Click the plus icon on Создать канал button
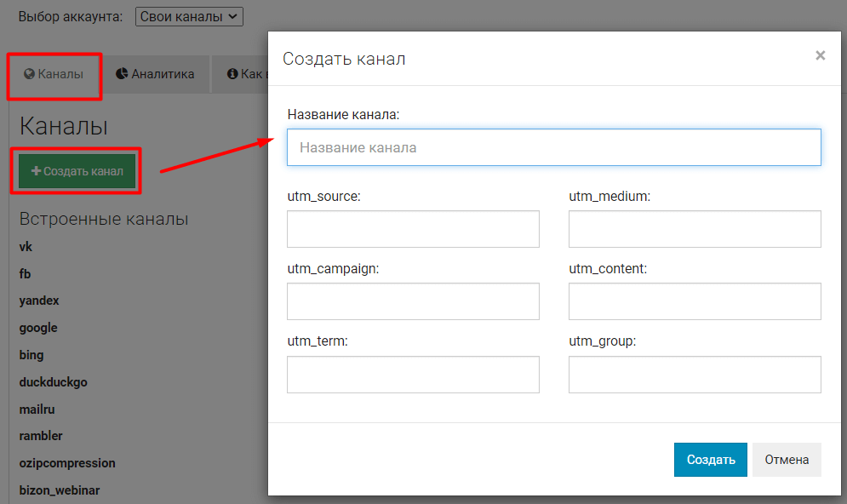The image size is (847, 504). [x=36, y=171]
